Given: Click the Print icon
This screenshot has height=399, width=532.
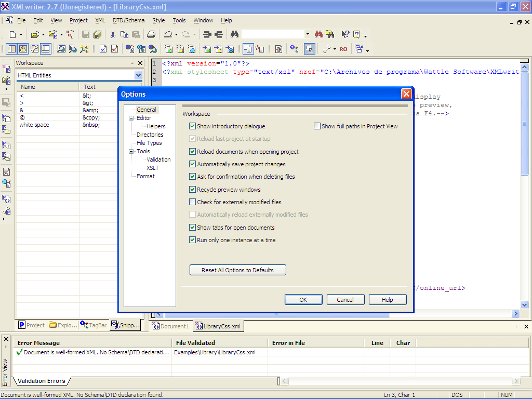Looking at the screenshot, I should (x=151, y=34).
